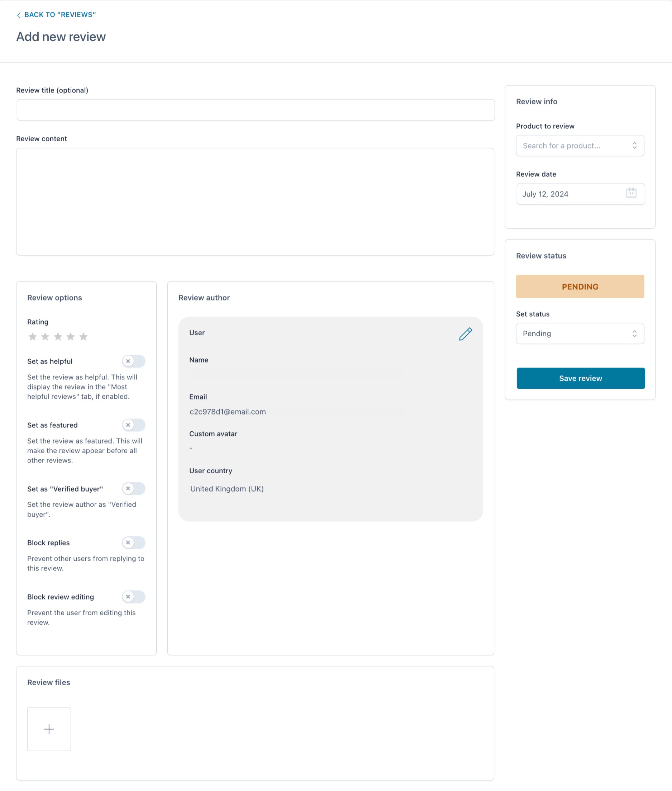Click the Review status heading
Image resolution: width=672 pixels, height=791 pixels.
(x=541, y=256)
